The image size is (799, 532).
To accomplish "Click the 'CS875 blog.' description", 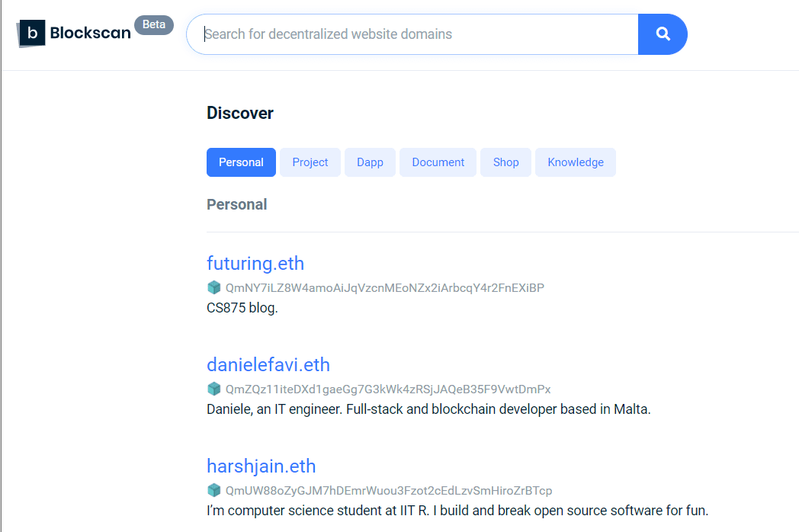I will tap(242, 308).
